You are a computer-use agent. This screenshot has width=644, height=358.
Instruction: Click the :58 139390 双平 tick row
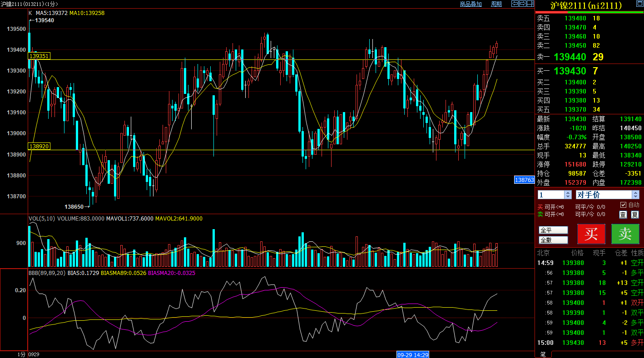coord(590,313)
